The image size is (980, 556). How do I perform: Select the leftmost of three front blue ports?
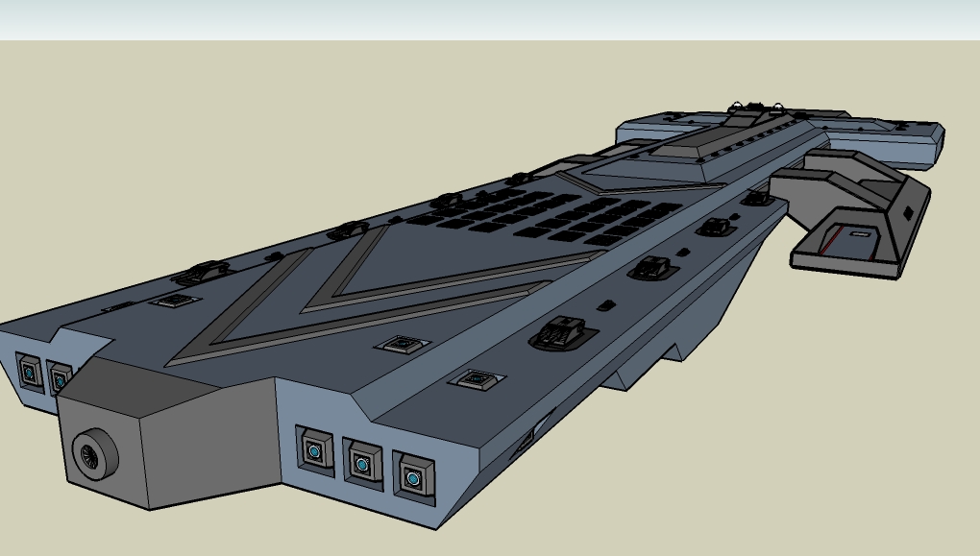(313, 449)
